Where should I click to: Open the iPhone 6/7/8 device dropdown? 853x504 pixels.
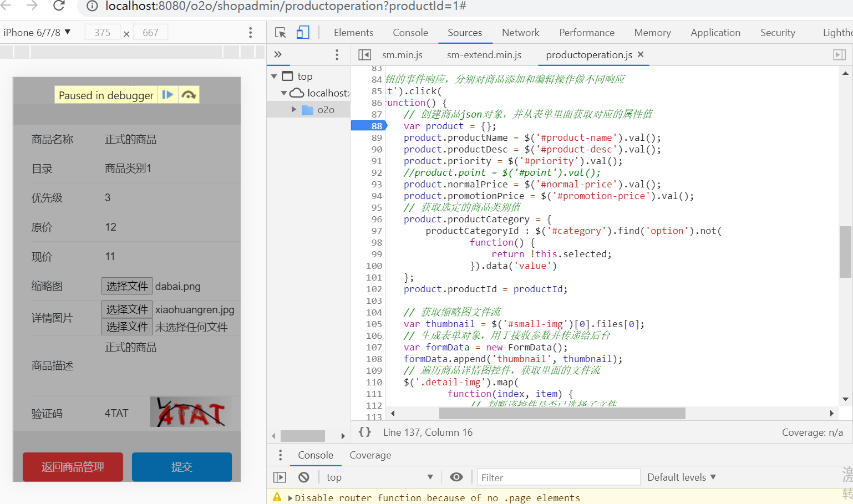pyautogui.click(x=37, y=33)
